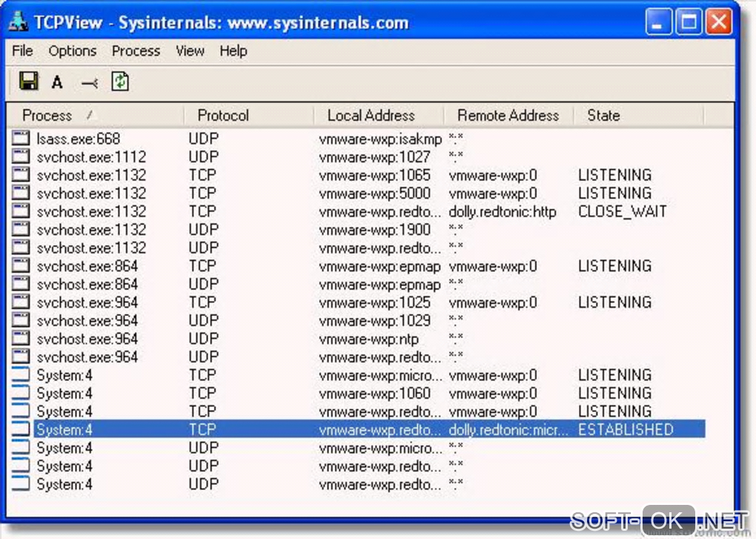Viewport: 756px width, 539px height.
Task: Click remote address dolly.redtonic:micr...
Action: 508,429
